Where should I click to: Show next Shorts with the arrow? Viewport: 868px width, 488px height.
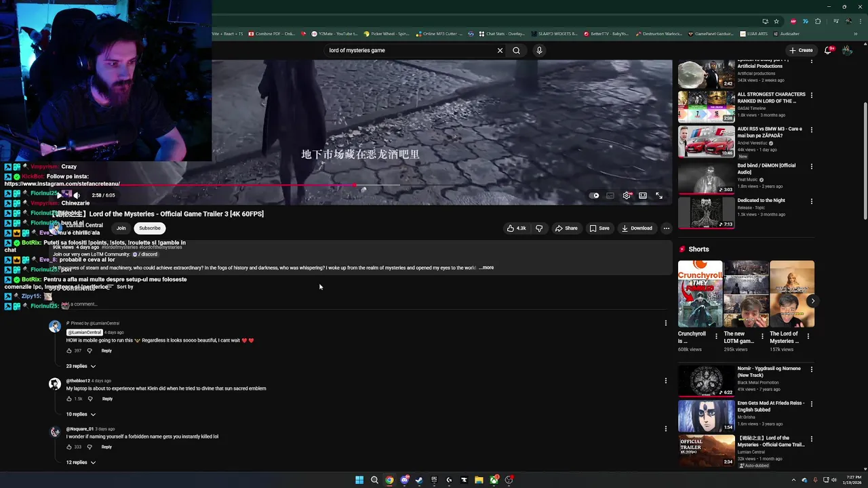812,301
